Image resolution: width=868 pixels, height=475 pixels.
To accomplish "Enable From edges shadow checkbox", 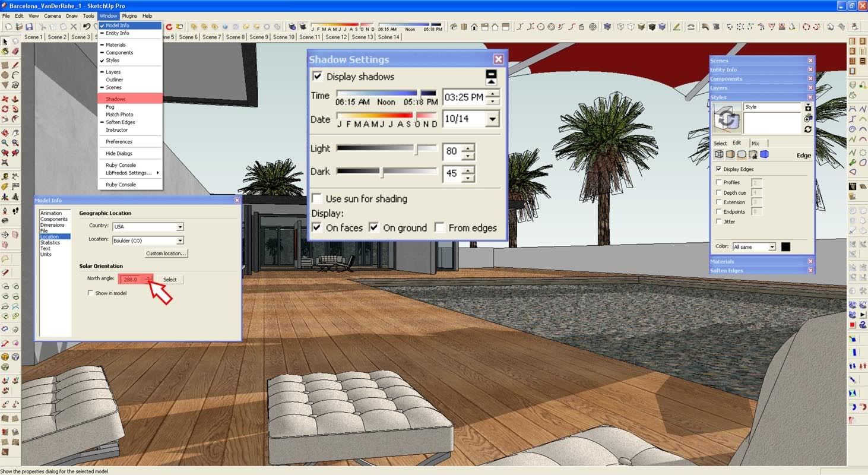I will pyautogui.click(x=439, y=227).
